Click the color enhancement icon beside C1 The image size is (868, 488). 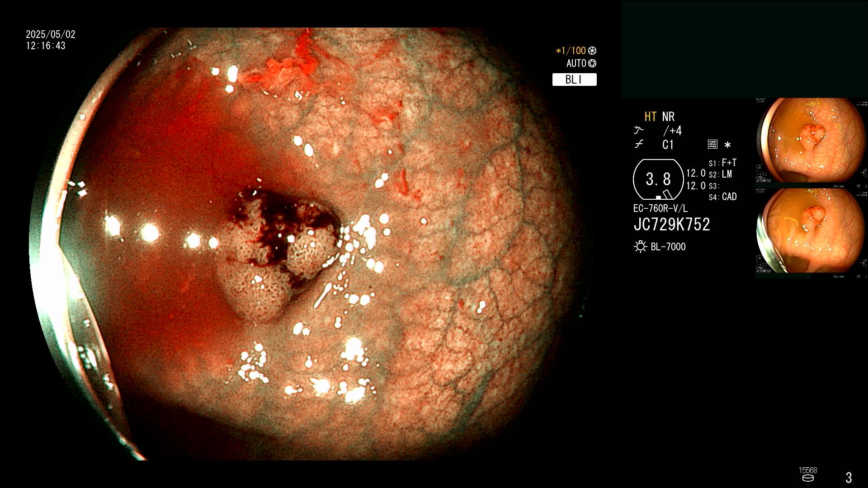[639, 145]
